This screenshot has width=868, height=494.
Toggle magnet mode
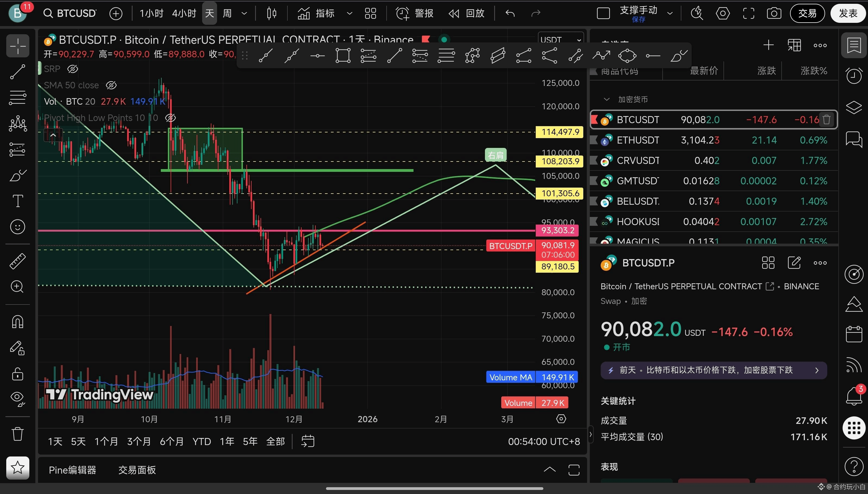point(18,322)
